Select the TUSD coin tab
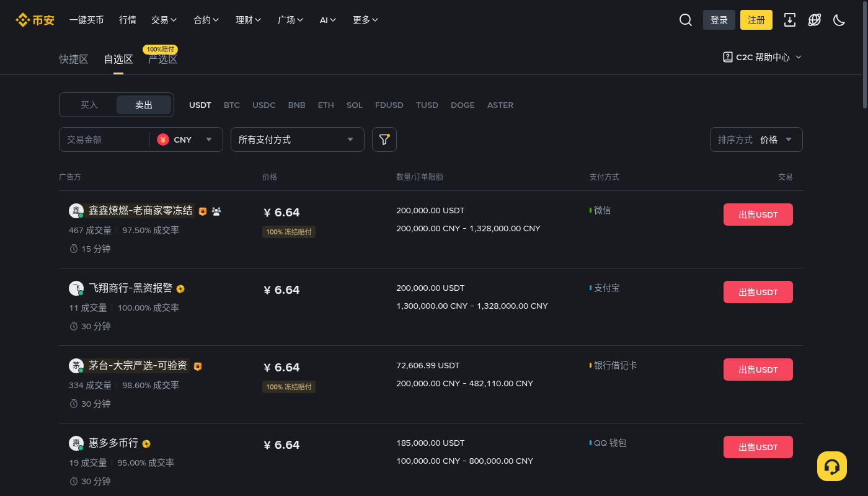Screen dimensions: 868x496 coord(427,105)
